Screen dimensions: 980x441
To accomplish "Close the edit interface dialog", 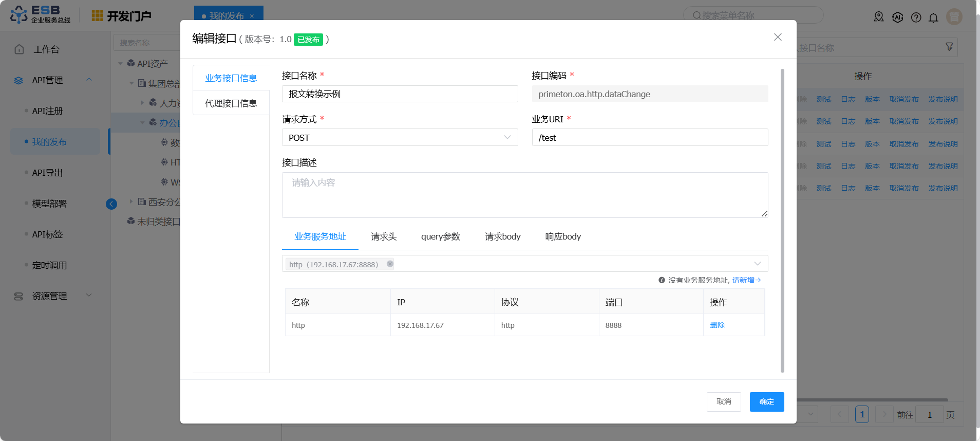I will [778, 37].
